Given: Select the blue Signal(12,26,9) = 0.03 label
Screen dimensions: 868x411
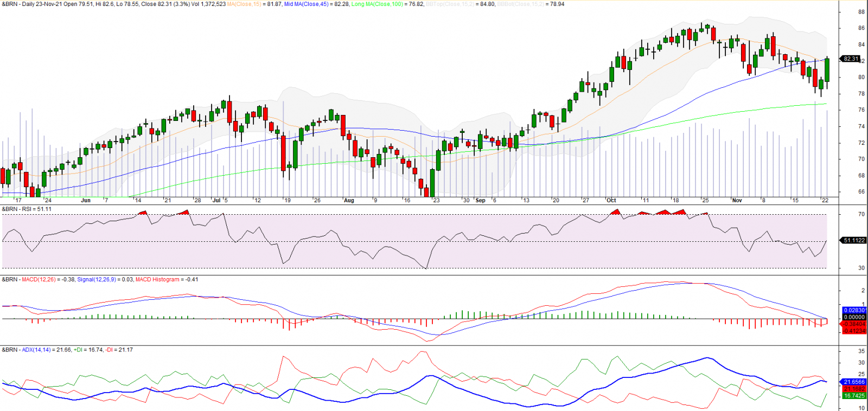Looking at the screenshot, I should click(104, 279).
